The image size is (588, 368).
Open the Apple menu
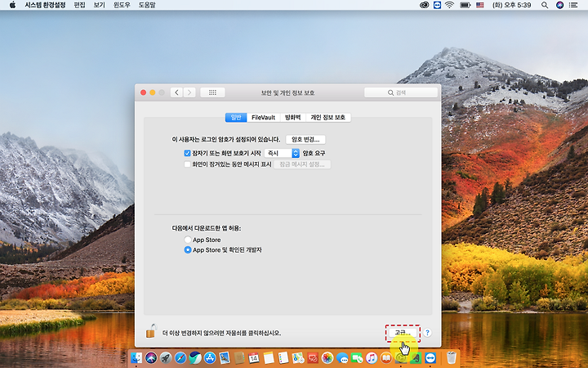click(x=12, y=5)
